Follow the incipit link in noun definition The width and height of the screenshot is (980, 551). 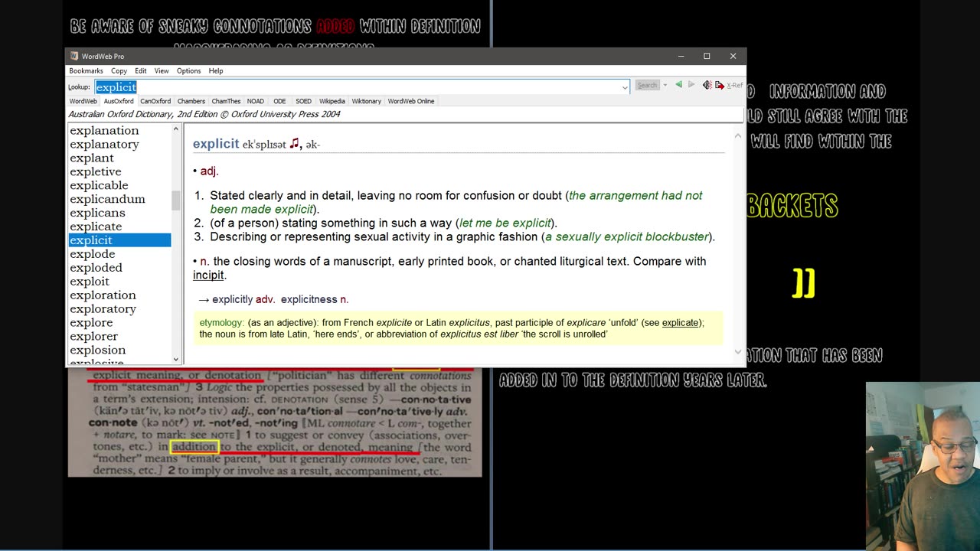click(208, 275)
